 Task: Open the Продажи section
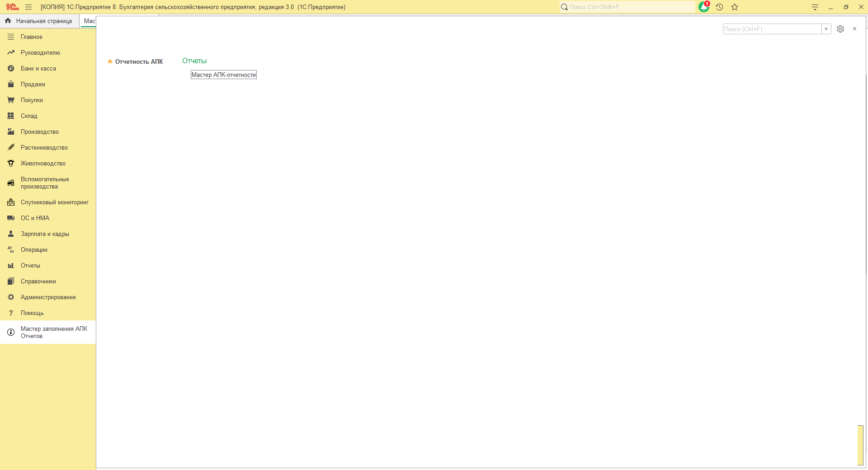[x=48, y=85]
